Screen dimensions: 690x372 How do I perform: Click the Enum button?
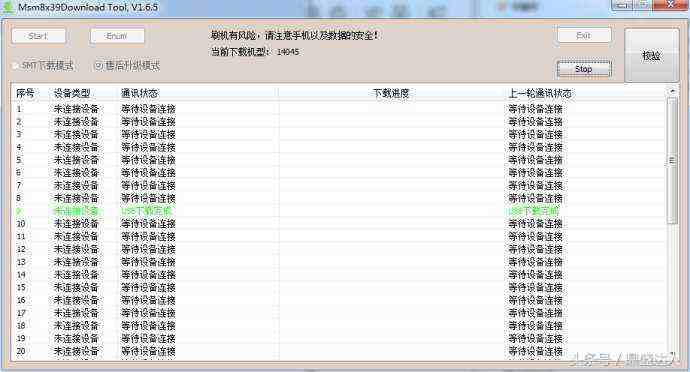117,36
